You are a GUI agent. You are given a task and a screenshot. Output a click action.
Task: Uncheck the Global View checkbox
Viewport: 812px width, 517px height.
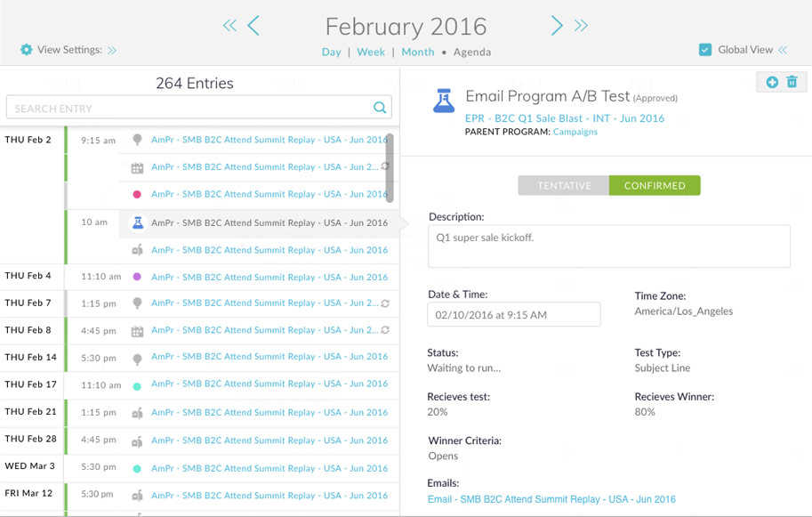tap(705, 50)
